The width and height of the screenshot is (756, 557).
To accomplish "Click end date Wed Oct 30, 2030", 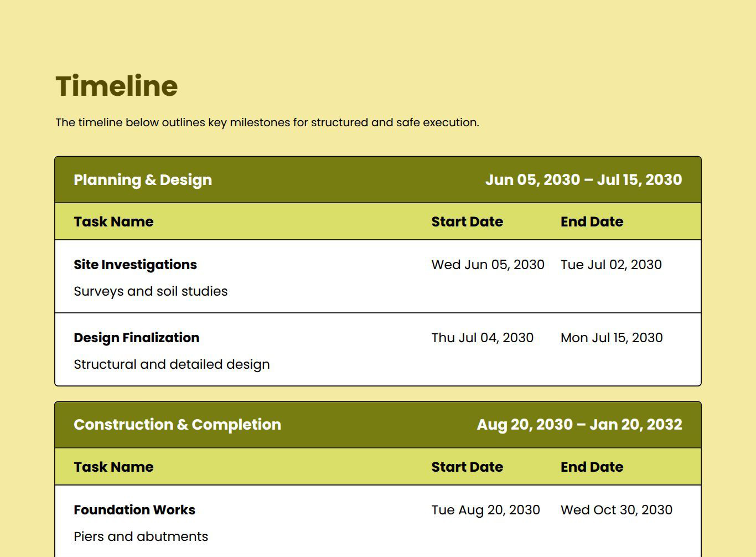I will click(x=616, y=510).
